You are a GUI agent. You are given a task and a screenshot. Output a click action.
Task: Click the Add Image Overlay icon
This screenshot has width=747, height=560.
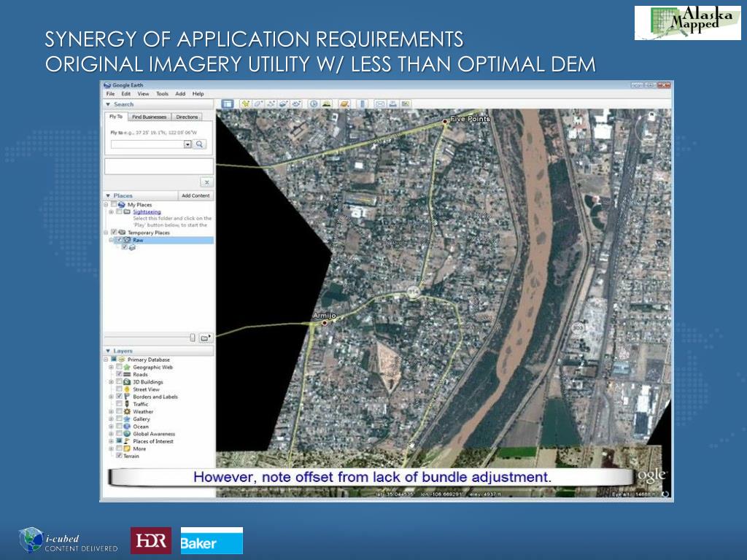click(x=284, y=104)
